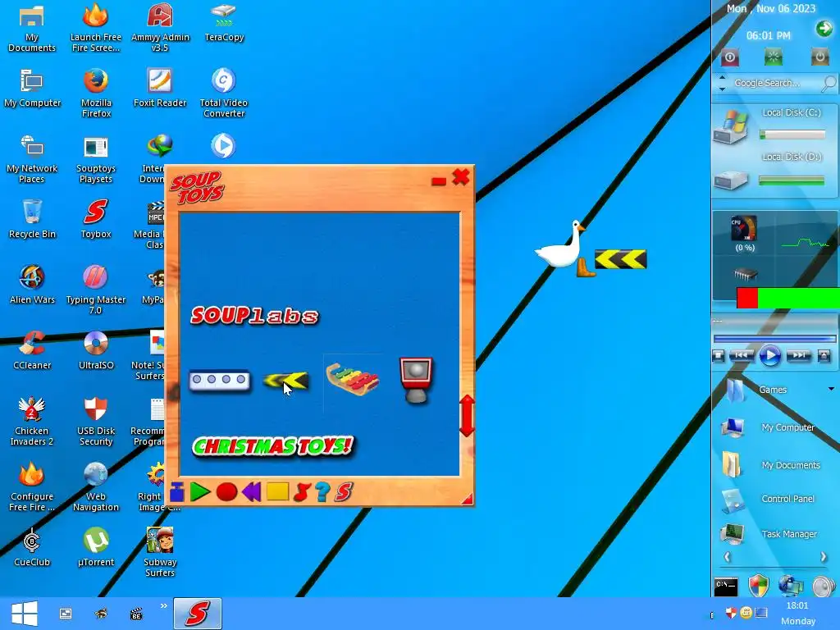Click the media player seek bar
This screenshot has height=630, width=840.
(774, 339)
